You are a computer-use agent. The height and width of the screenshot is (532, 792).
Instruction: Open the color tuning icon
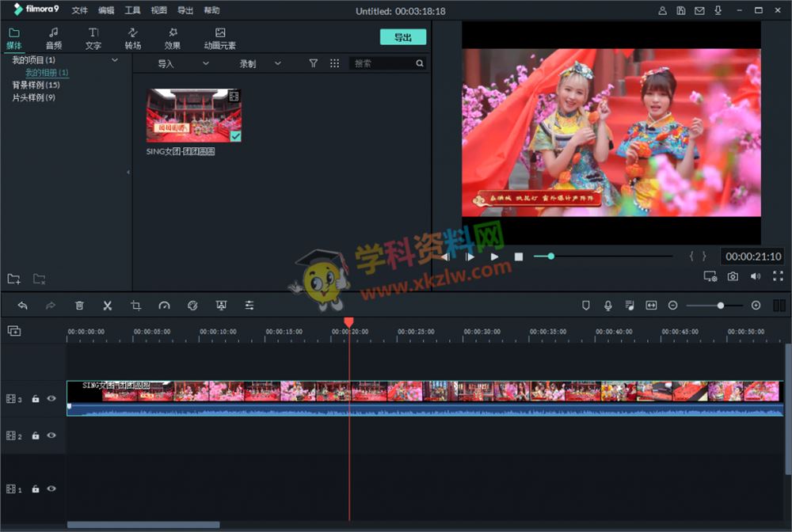[x=192, y=306]
